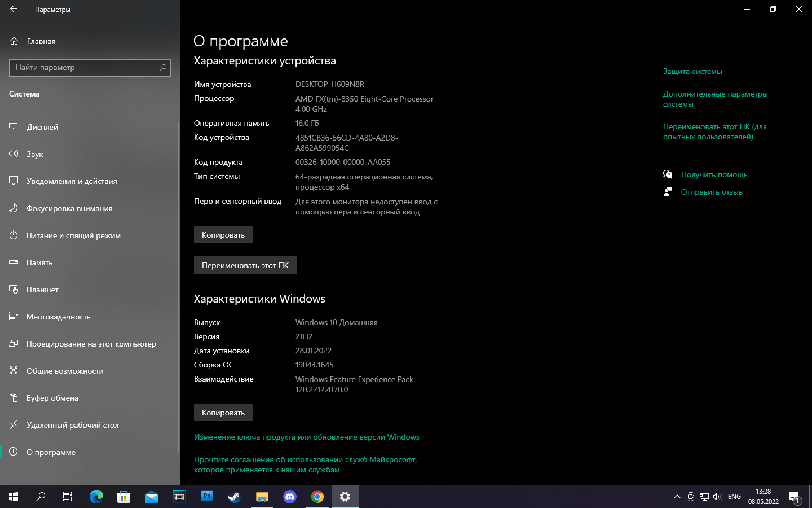Viewport: 812px width, 508px height.
Task: Click version value 21H2
Action: 304,336
